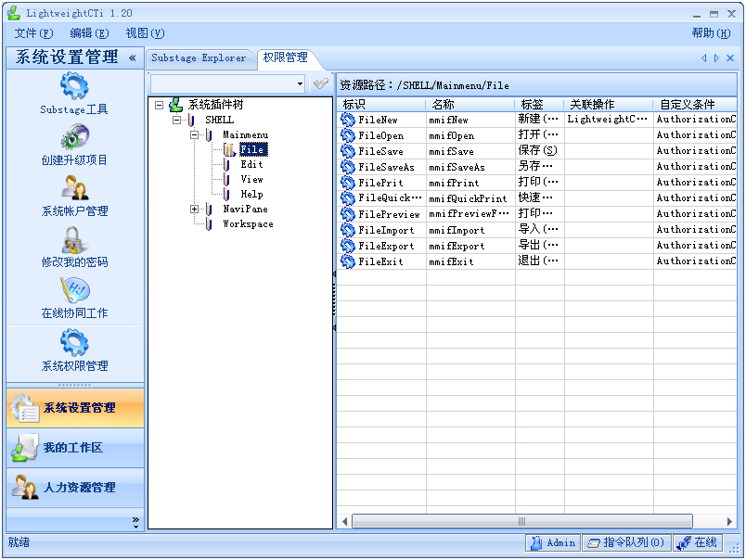
Task: Collapse the 系统插件树 root node
Action: pos(160,105)
